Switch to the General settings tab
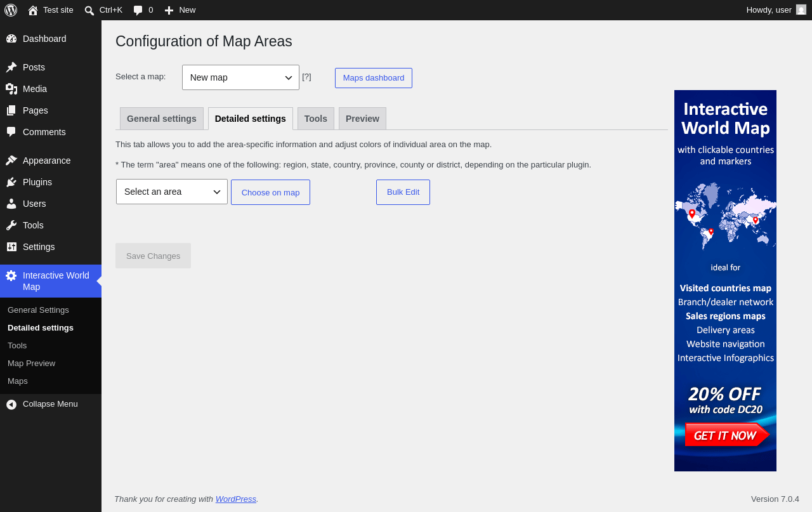 tap(162, 119)
